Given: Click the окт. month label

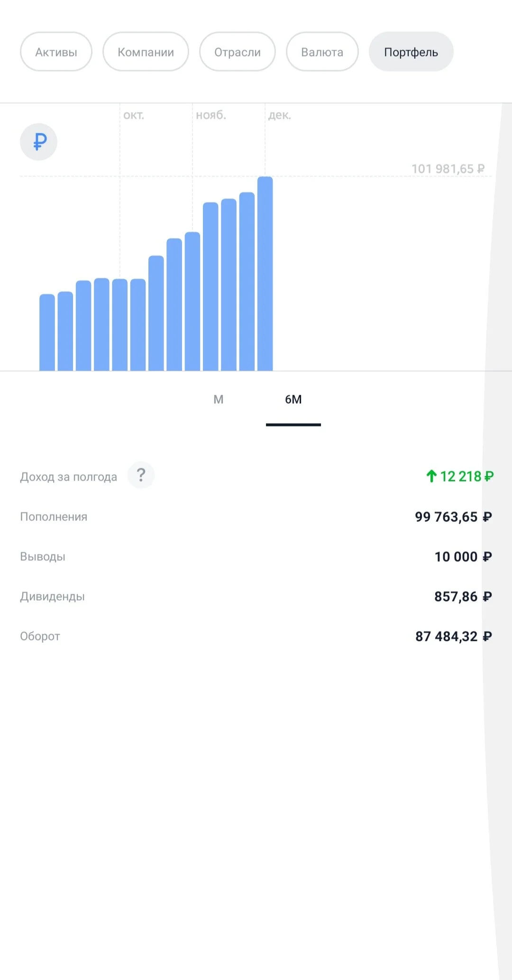Looking at the screenshot, I should [x=134, y=115].
